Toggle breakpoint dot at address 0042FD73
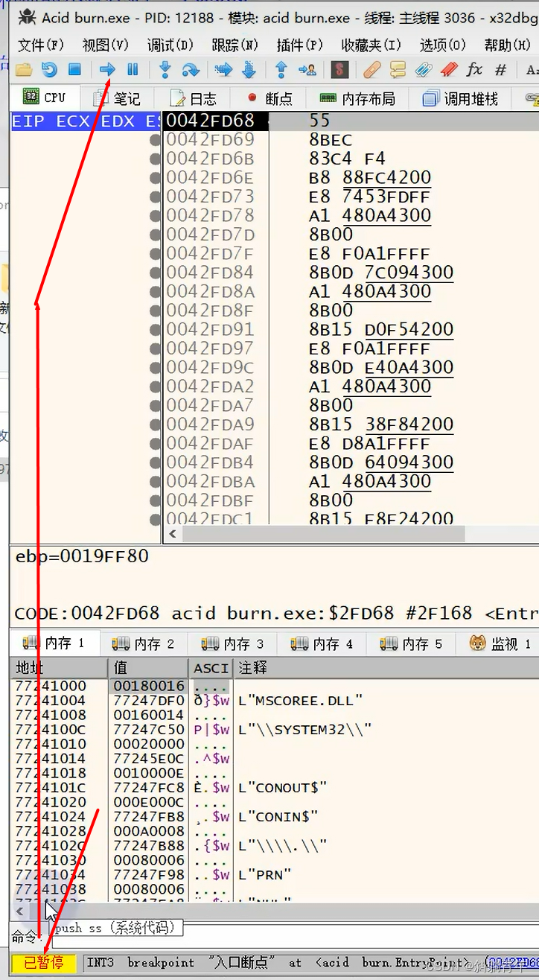This screenshot has width=539, height=980. (x=155, y=197)
